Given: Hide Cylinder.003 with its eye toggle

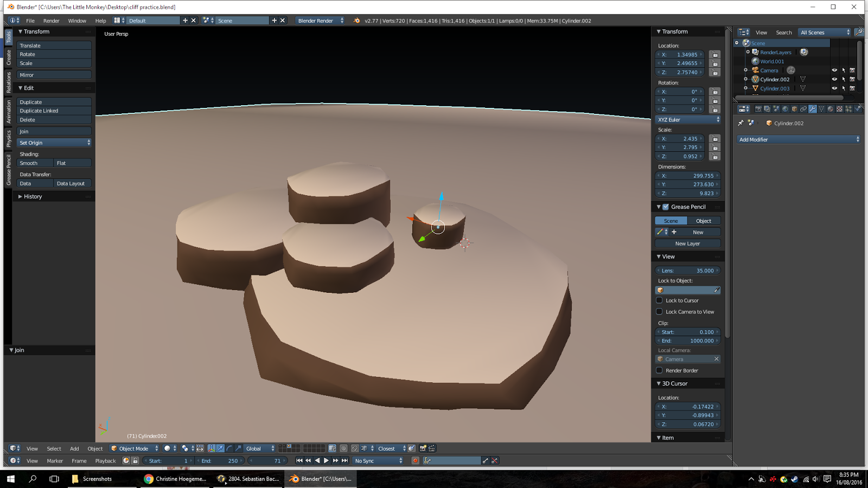Looking at the screenshot, I should (834, 88).
